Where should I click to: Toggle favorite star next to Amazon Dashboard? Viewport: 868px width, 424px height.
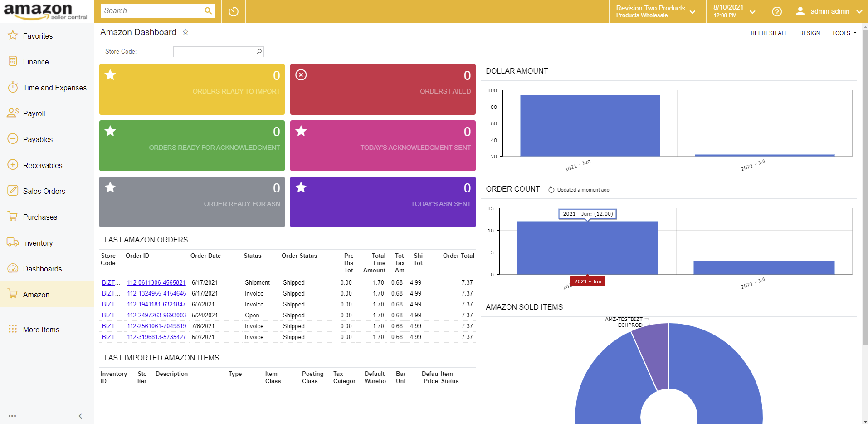[185, 32]
